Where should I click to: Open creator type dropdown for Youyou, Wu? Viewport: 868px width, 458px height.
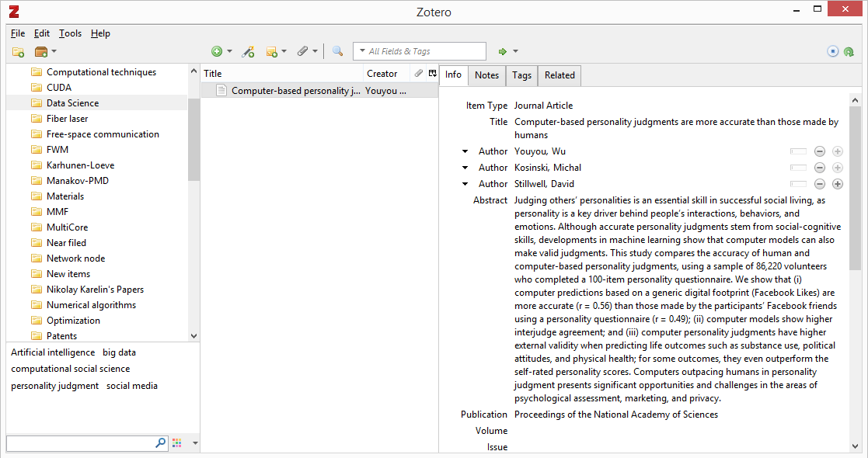(x=465, y=151)
